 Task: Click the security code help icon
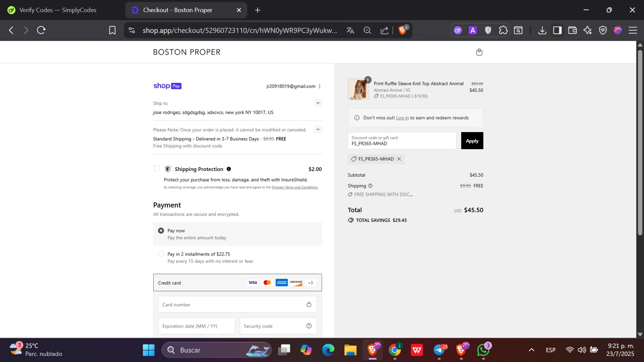click(309, 326)
